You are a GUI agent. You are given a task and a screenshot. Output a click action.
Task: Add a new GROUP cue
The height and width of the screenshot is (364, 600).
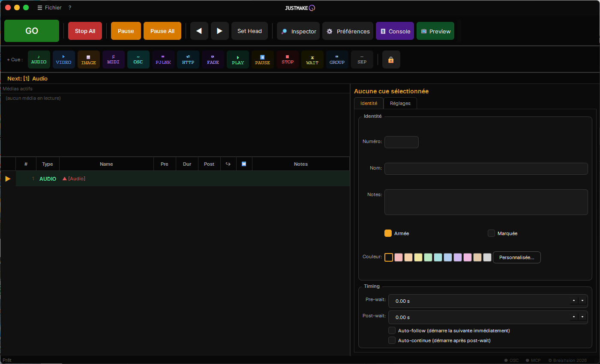pos(337,60)
